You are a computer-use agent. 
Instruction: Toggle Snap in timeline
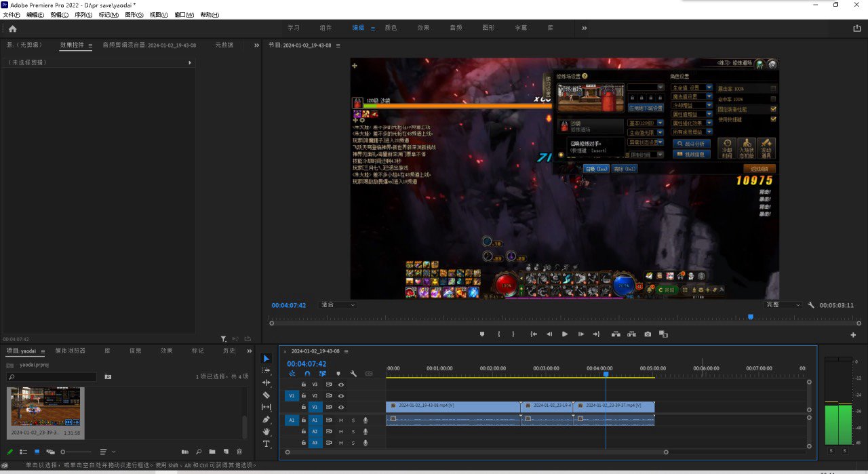(307, 374)
